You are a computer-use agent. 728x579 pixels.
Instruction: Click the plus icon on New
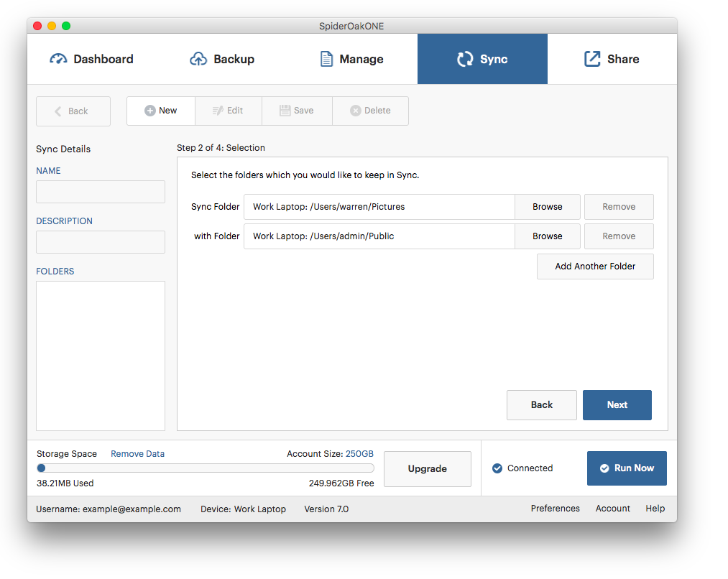(x=149, y=111)
